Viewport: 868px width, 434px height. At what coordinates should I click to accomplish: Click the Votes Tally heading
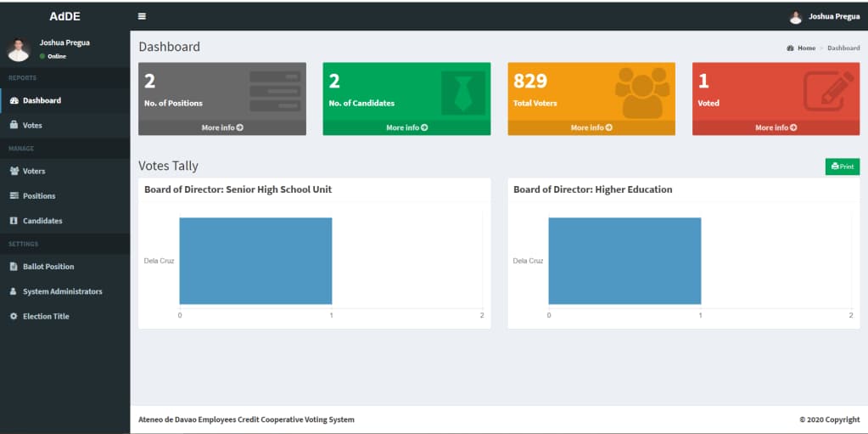coord(168,166)
